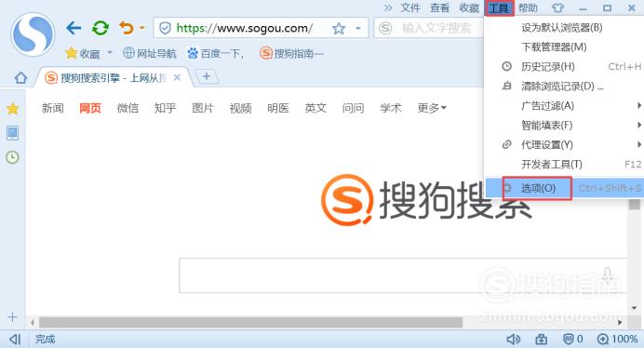Expand the hidden menus chevron

click(388, 7)
